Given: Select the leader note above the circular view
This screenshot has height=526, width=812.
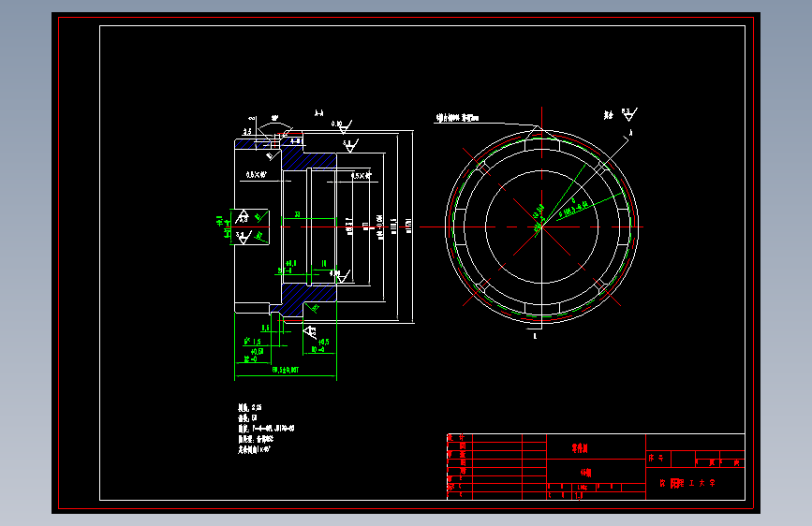Looking at the screenshot, I should click(457, 118).
